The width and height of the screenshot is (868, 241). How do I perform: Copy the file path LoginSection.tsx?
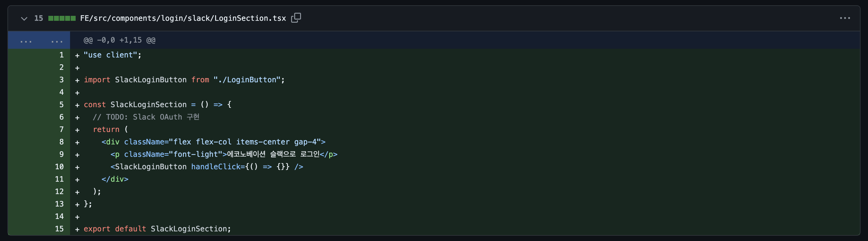[x=296, y=18]
